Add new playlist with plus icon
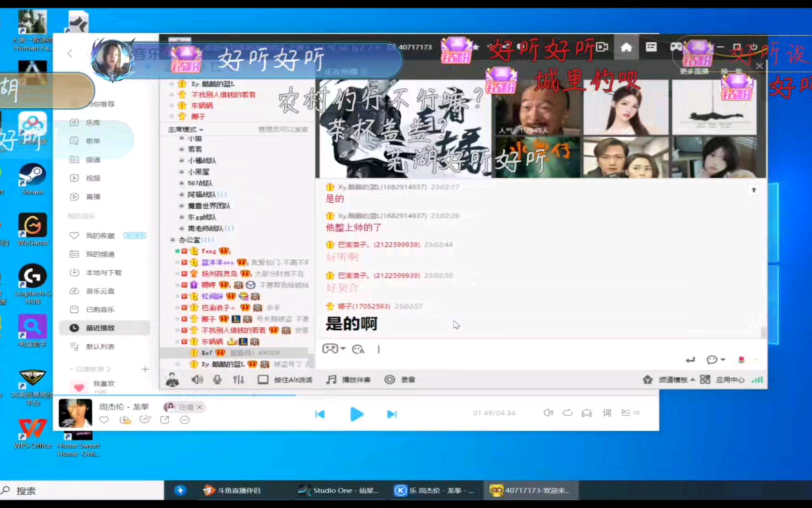Image resolution: width=812 pixels, height=508 pixels. tap(145, 369)
